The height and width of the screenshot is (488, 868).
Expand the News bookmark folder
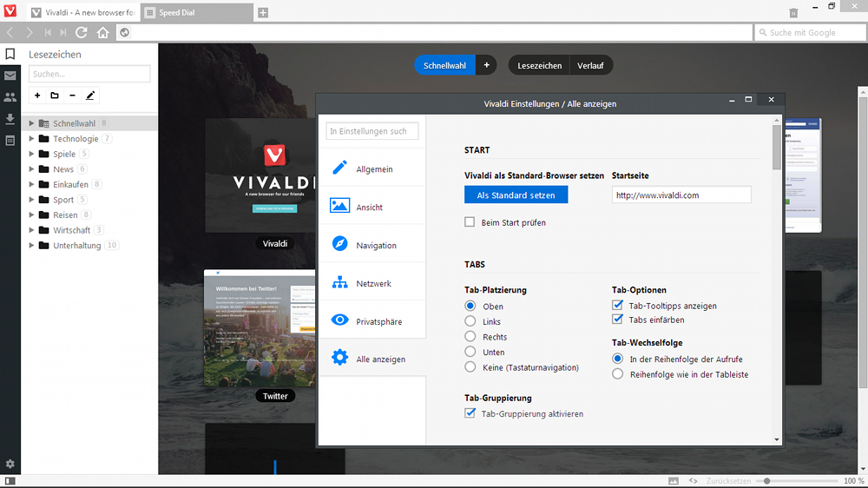pos(31,169)
